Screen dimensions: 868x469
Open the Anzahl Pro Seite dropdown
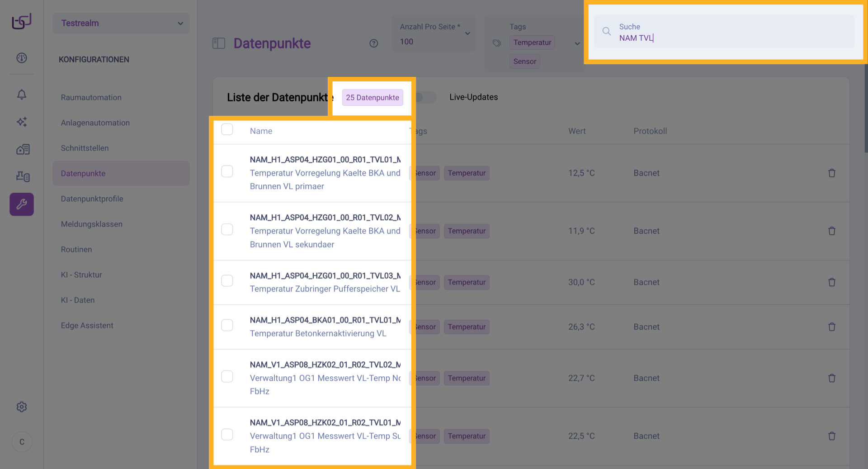click(x=433, y=34)
